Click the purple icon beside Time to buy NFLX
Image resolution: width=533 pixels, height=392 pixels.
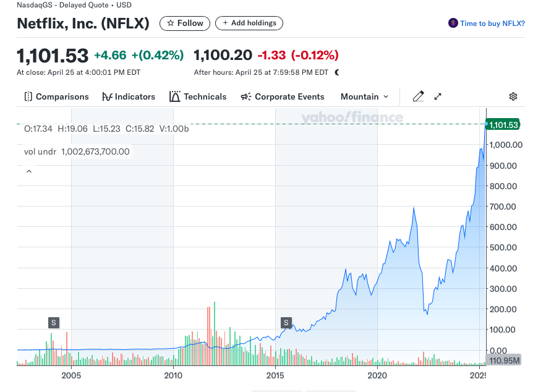453,23
